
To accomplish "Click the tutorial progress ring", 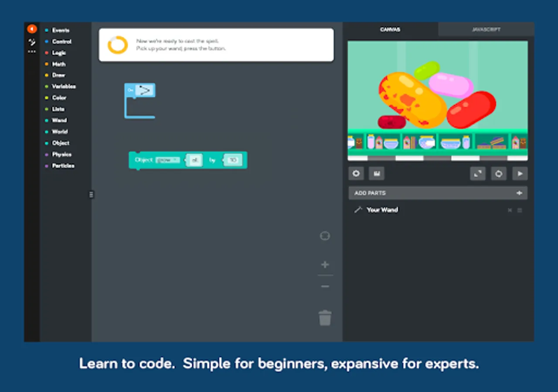I will [118, 45].
